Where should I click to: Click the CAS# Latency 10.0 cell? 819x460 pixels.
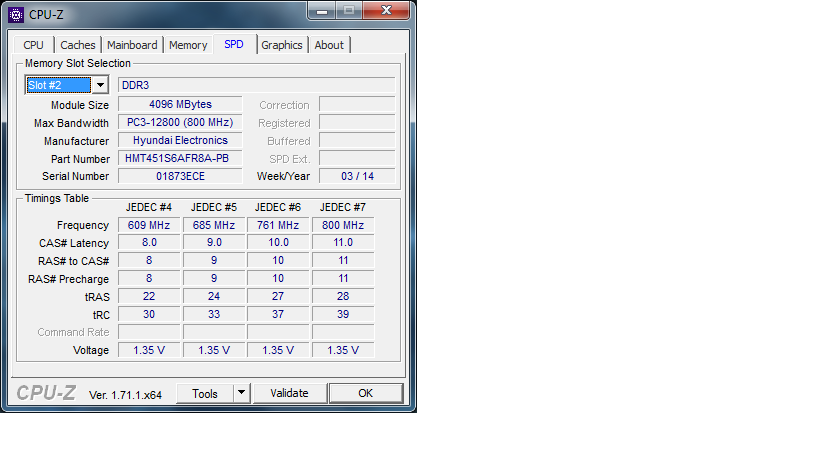278,242
